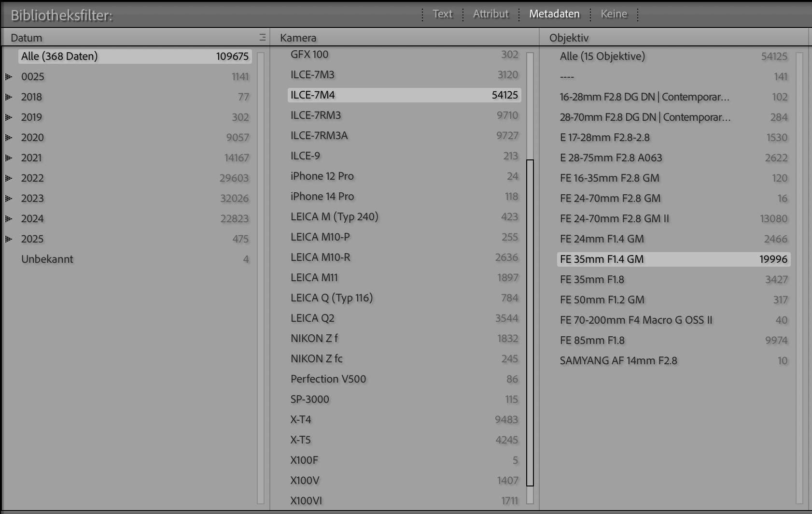Switch to the Text filter tab
Image resolution: width=812 pixels, height=514 pixels.
point(442,14)
